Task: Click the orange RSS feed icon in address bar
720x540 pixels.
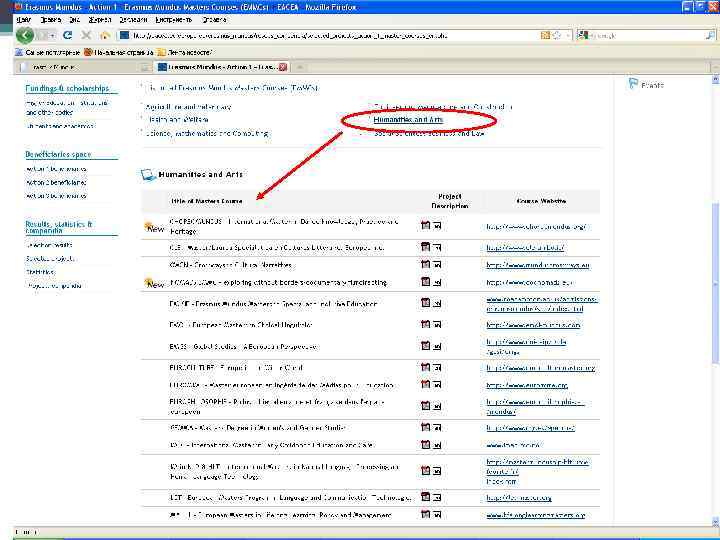Action: 545,35
